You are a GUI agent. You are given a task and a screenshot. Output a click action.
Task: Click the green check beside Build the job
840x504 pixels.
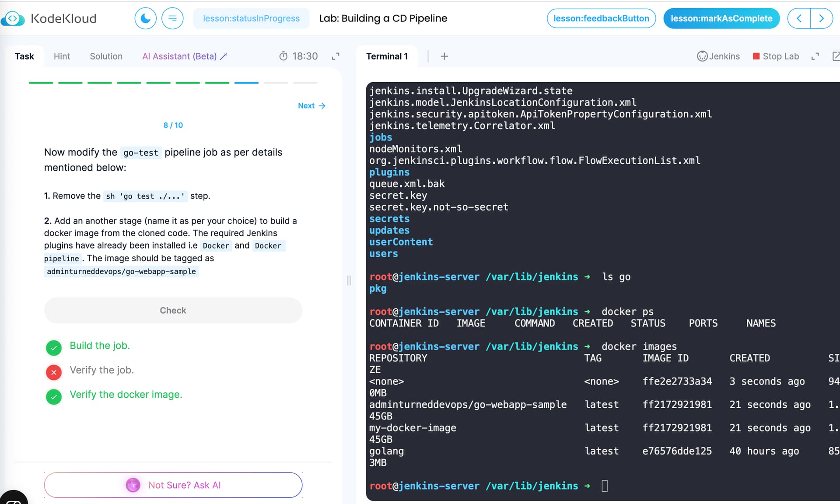click(54, 348)
